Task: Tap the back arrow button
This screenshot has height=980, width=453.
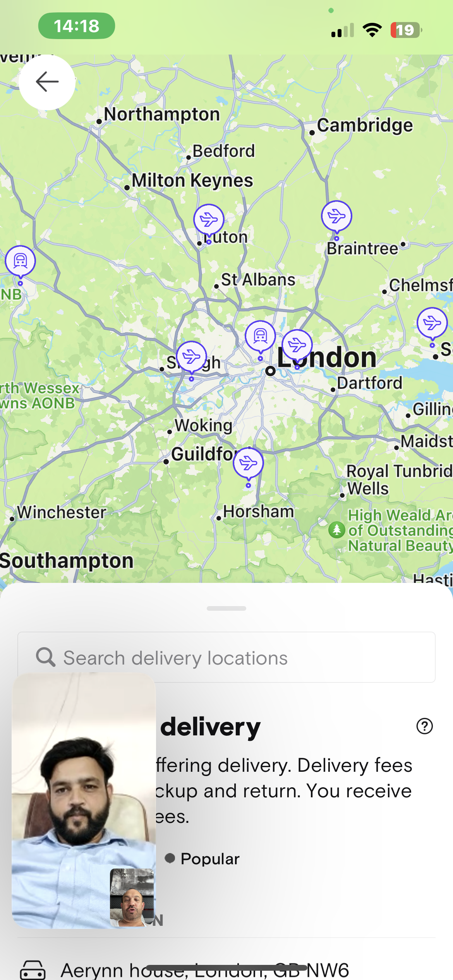Action: tap(47, 82)
